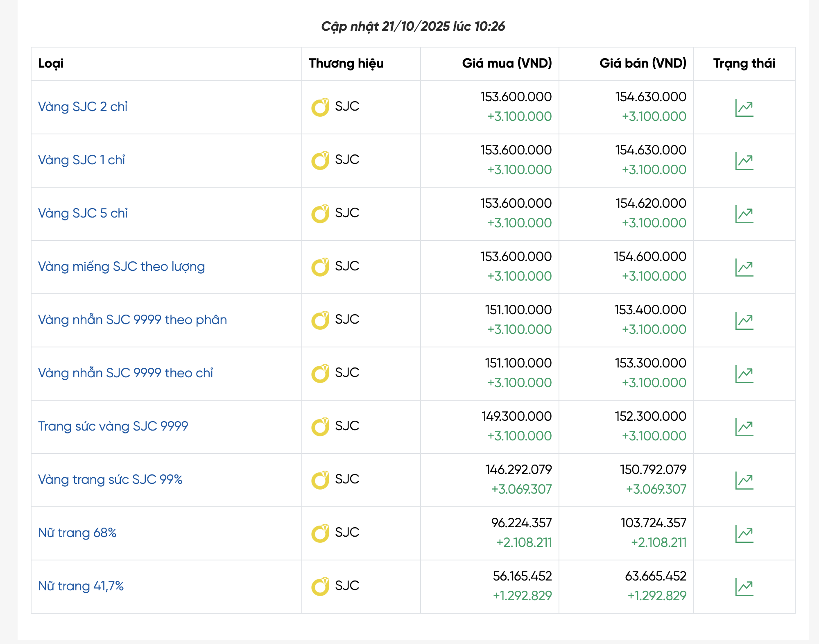This screenshot has width=819, height=644.
Task: View the trend chart for Vàng miếng SJC theo lượng
Action: (744, 268)
